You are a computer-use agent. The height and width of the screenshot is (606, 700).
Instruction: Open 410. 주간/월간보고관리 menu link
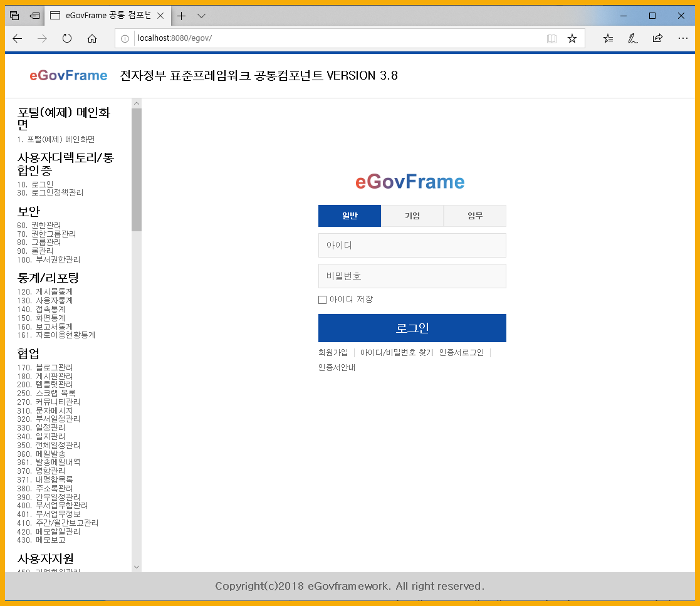pos(58,523)
